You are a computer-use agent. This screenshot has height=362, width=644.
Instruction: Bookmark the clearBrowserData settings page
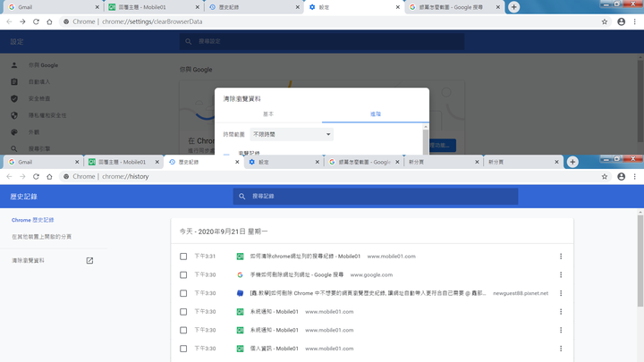click(604, 21)
